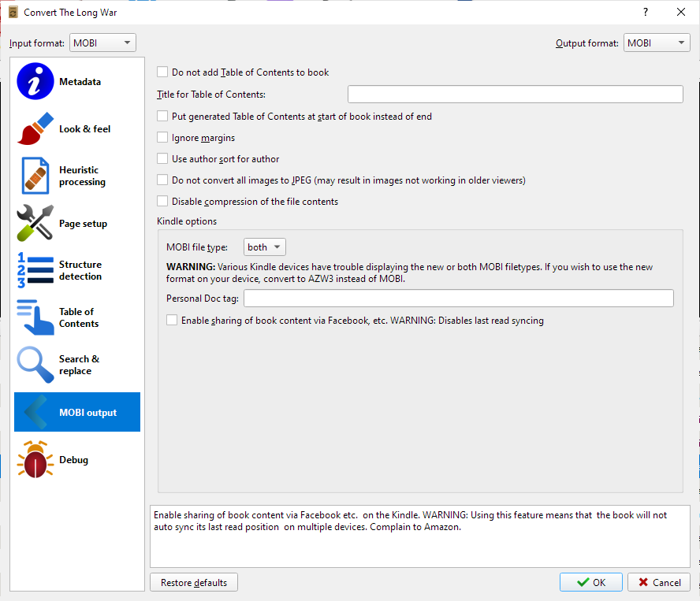Click the MOBI output arrow icon

coord(35,412)
